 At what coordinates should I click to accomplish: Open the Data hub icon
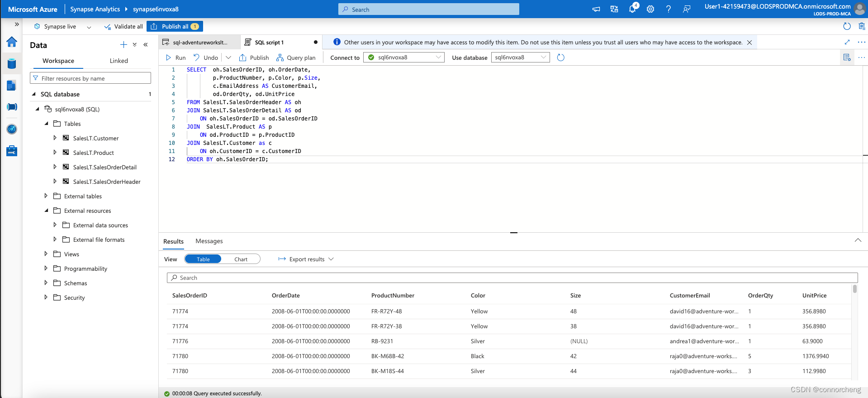12,63
